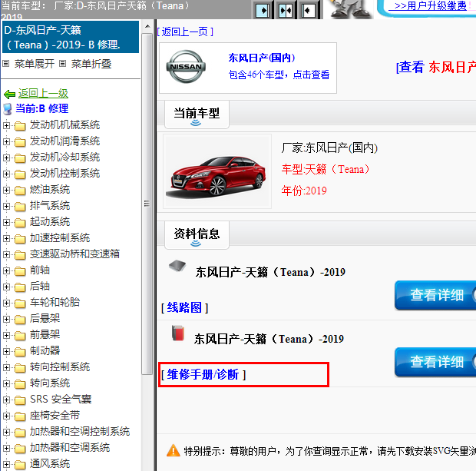Click the 年份:2019 text
Screen dimensions: 476x471
[x=304, y=191]
